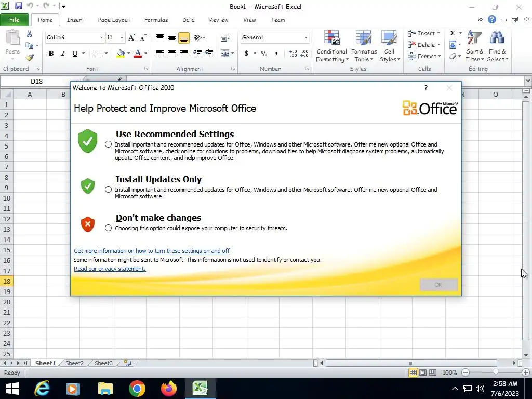Image resolution: width=532 pixels, height=399 pixels.
Task: Select the Install Updates Only radio button
Action: (108, 190)
